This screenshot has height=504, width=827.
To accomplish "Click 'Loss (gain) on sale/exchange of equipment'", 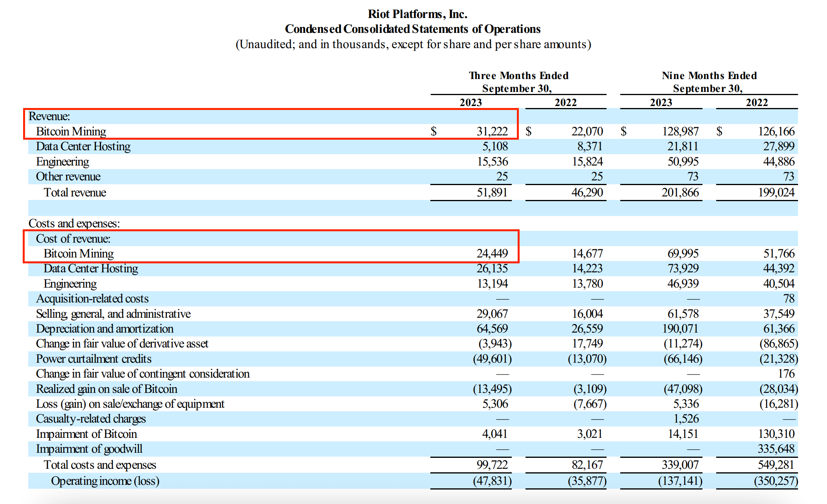I will (130, 404).
